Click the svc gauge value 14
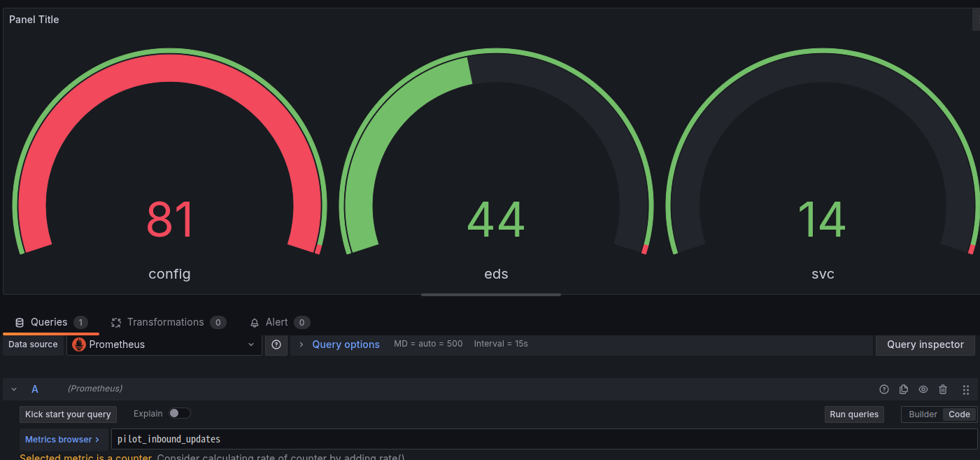 822,220
